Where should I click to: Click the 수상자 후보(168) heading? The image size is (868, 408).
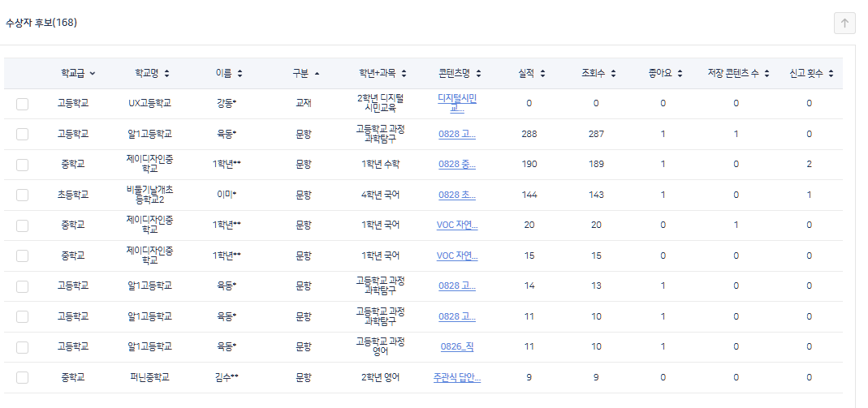[x=41, y=23]
